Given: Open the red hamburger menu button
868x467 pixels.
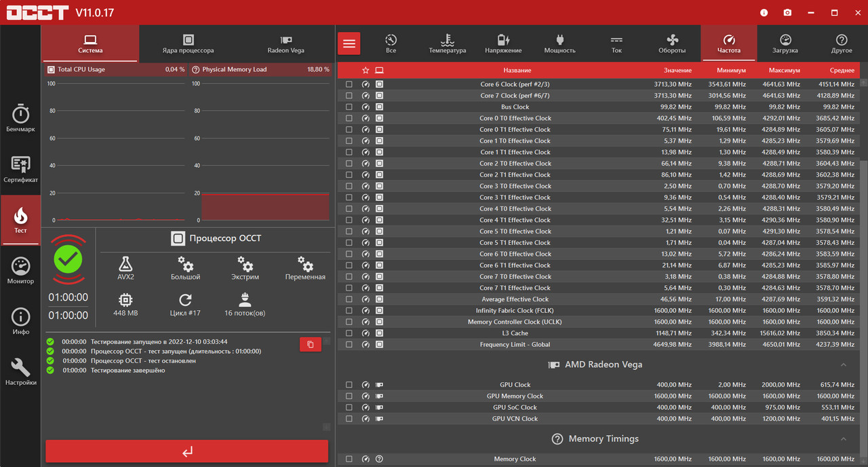Looking at the screenshot, I should click(349, 43).
